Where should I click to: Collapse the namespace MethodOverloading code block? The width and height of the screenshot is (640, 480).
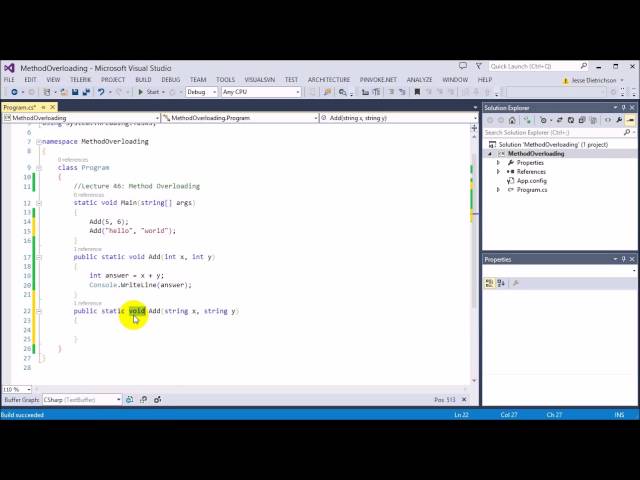pyautogui.click(x=39, y=142)
